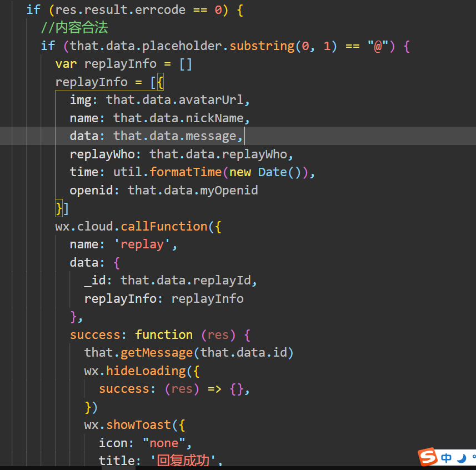476x470 pixels.
Task: Click the 'callFunction' method name
Action: point(164,227)
